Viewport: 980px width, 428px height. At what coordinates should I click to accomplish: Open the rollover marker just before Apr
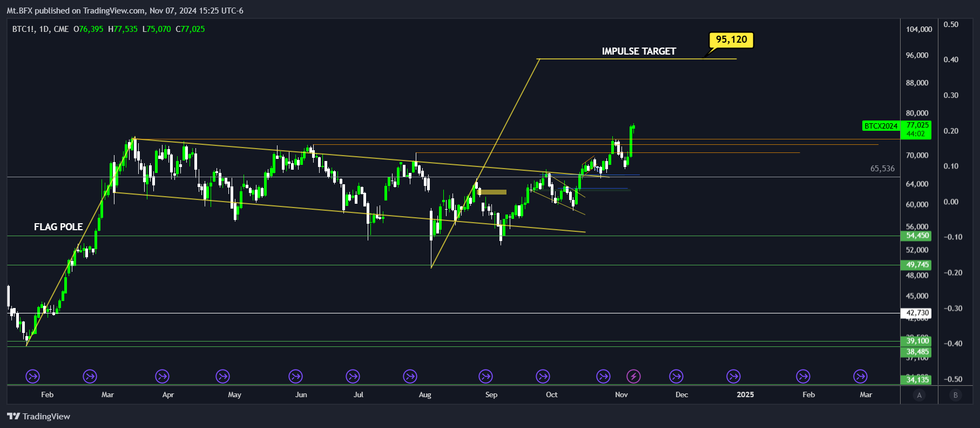coord(162,376)
